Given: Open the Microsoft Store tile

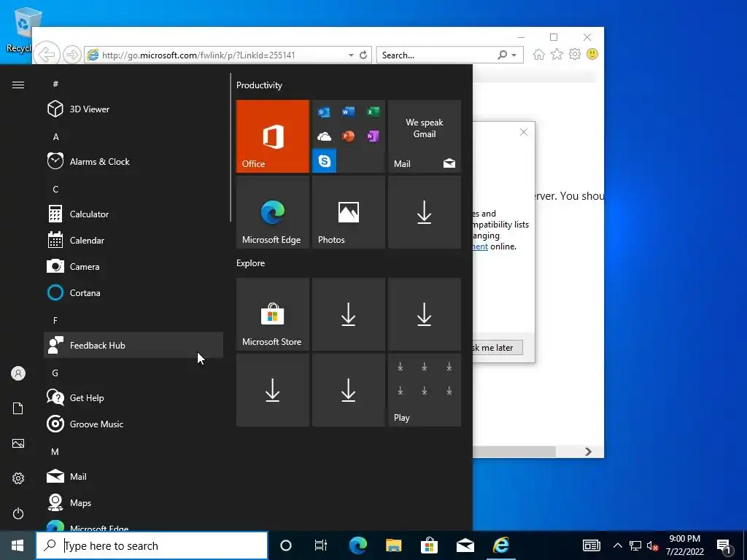Looking at the screenshot, I should pos(273,314).
